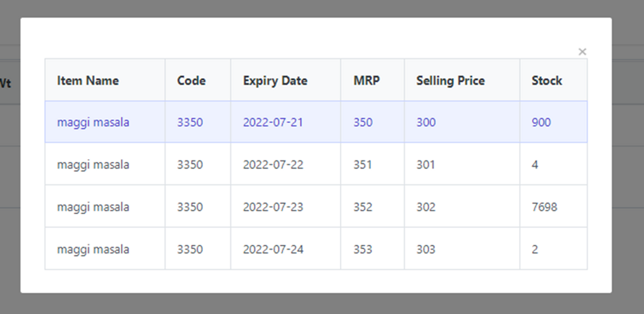Close the item selection dialog

tap(582, 52)
